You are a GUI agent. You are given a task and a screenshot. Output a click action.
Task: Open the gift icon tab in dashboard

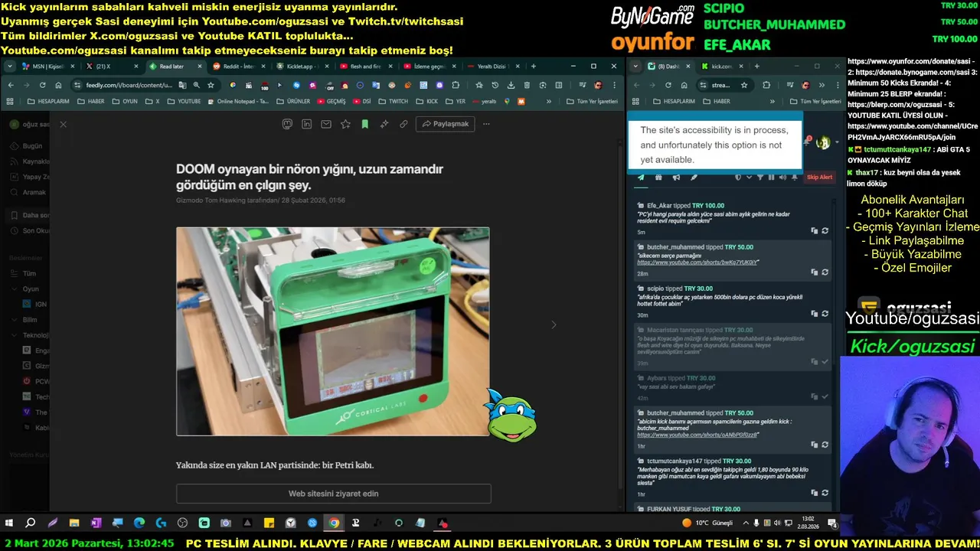[x=658, y=178]
